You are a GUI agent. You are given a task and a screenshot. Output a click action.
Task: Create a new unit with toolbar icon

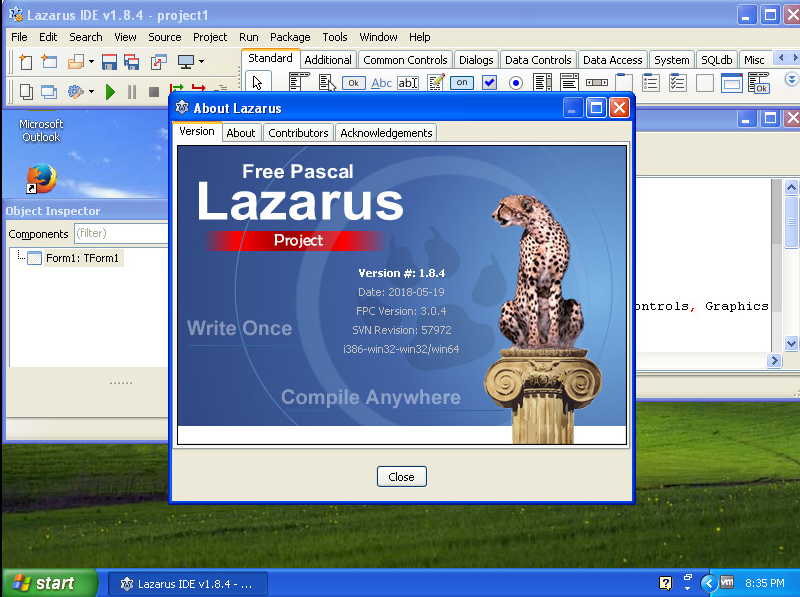click(x=26, y=62)
